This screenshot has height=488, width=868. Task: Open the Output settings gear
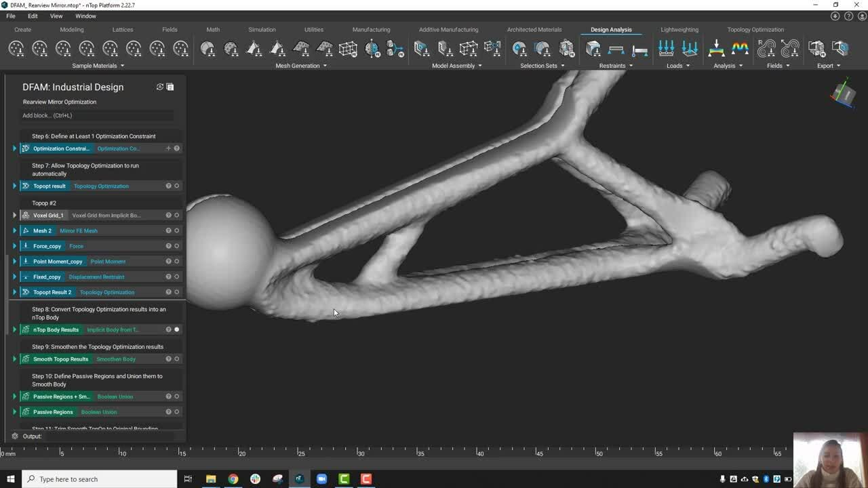[x=15, y=436]
